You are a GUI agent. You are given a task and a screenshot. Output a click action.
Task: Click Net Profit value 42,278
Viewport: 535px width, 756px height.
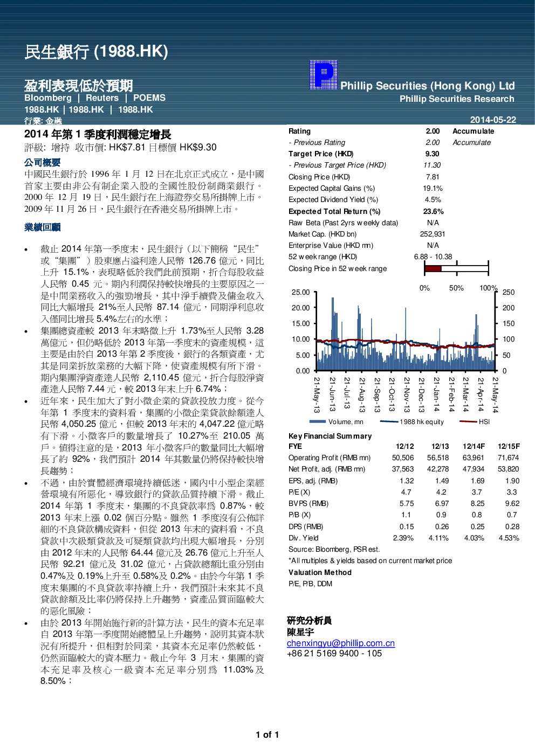point(438,469)
